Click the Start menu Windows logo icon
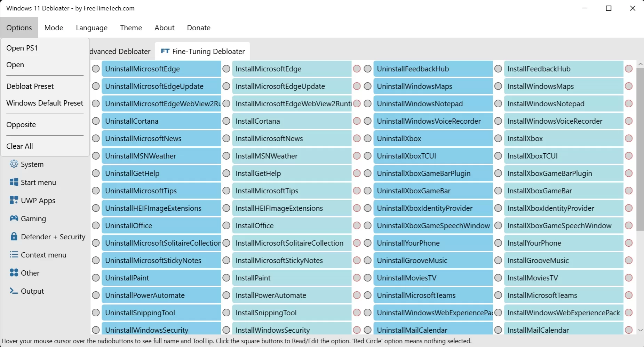This screenshot has height=347, width=644. coord(14,182)
